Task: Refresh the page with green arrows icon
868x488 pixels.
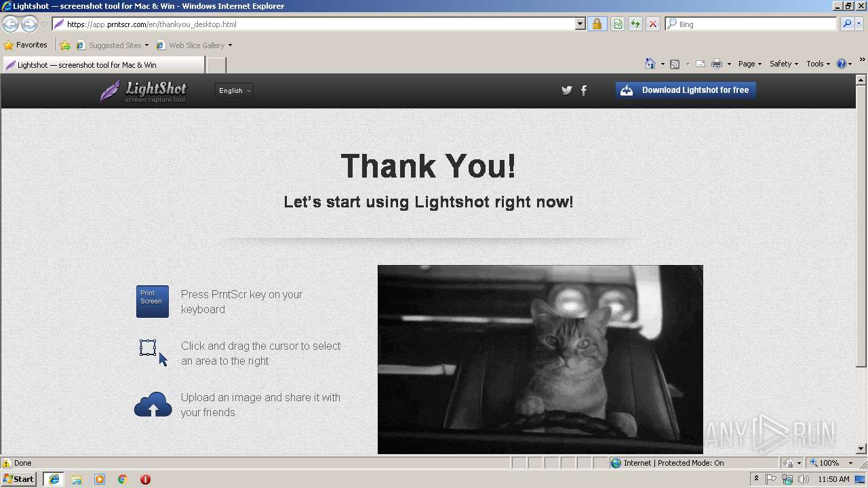Action: 635,24
